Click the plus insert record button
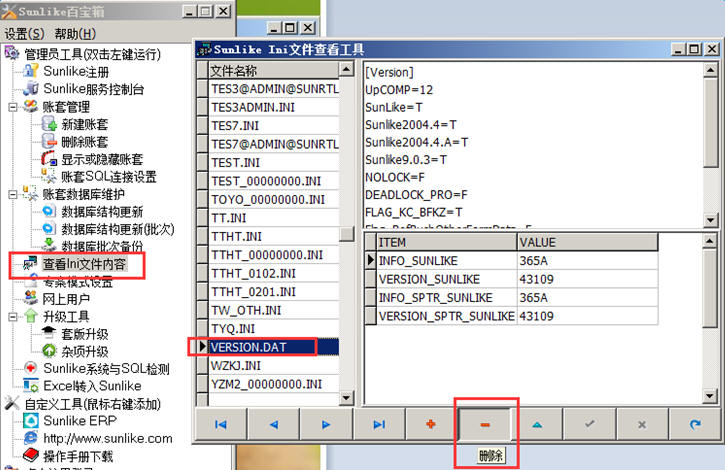The height and width of the screenshot is (470, 725). (431, 424)
